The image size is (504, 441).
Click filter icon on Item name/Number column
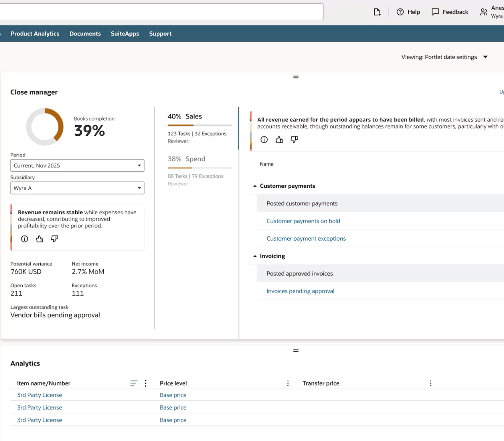[134, 383]
